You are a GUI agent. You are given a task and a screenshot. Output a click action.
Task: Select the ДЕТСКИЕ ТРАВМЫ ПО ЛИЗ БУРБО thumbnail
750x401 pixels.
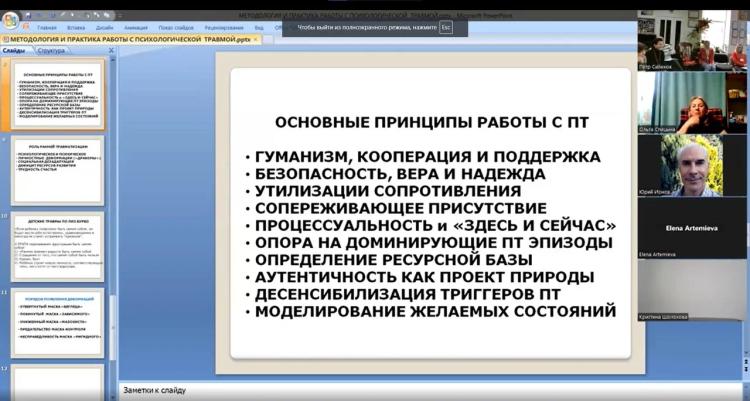point(58,246)
